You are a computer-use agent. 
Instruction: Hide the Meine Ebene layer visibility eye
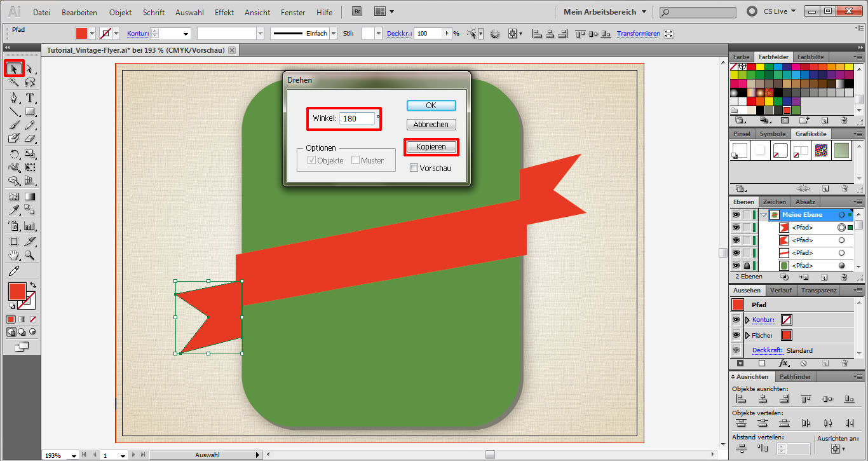click(736, 215)
